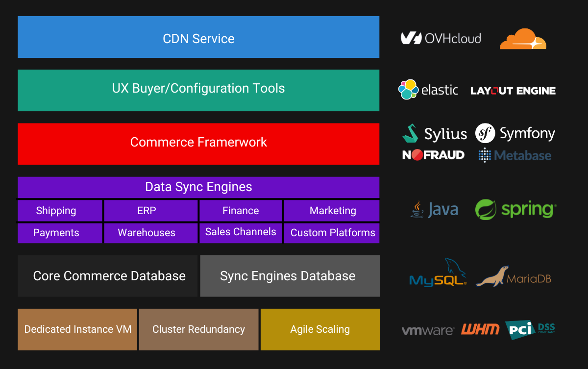Select the Symfony logo
Image resolution: width=588 pixels, height=369 pixels.
(x=514, y=133)
